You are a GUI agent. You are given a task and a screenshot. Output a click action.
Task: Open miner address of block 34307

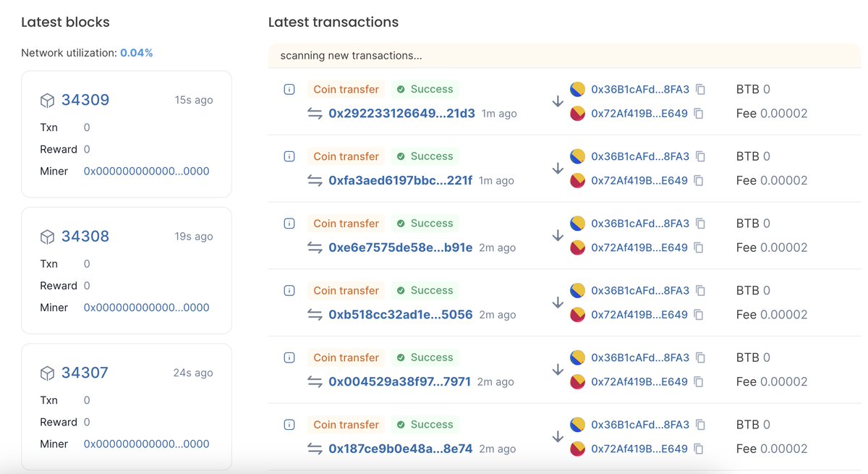(147, 444)
